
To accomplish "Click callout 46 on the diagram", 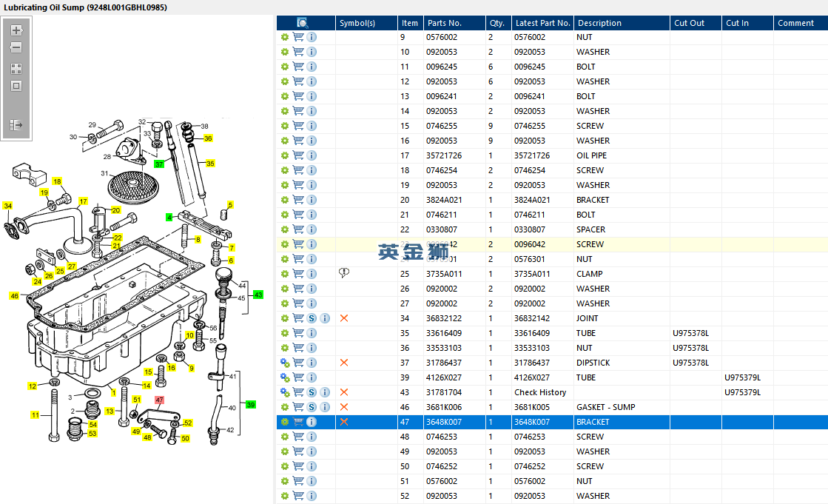I will click(x=14, y=296).
